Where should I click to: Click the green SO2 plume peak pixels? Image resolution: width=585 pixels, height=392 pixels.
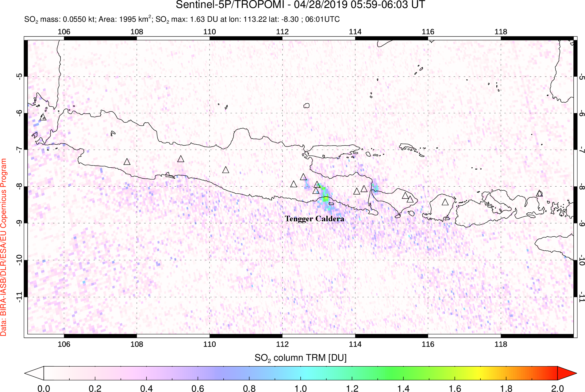click(x=325, y=199)
